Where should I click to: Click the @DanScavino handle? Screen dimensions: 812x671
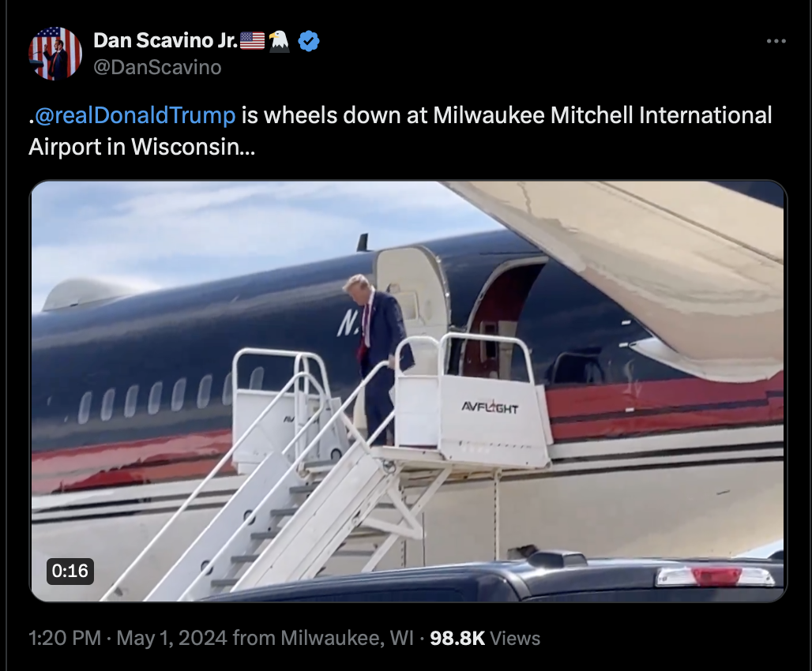point(157,67)
